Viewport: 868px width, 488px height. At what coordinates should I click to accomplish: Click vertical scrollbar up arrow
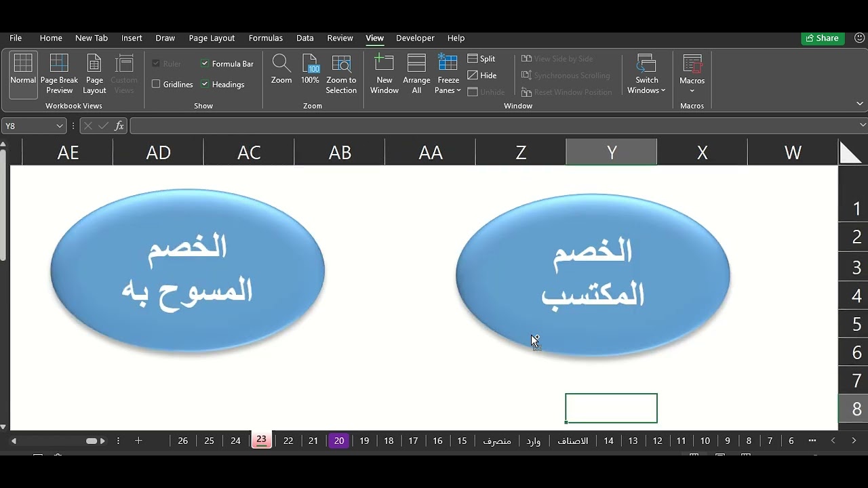click(x=3, y=144)
